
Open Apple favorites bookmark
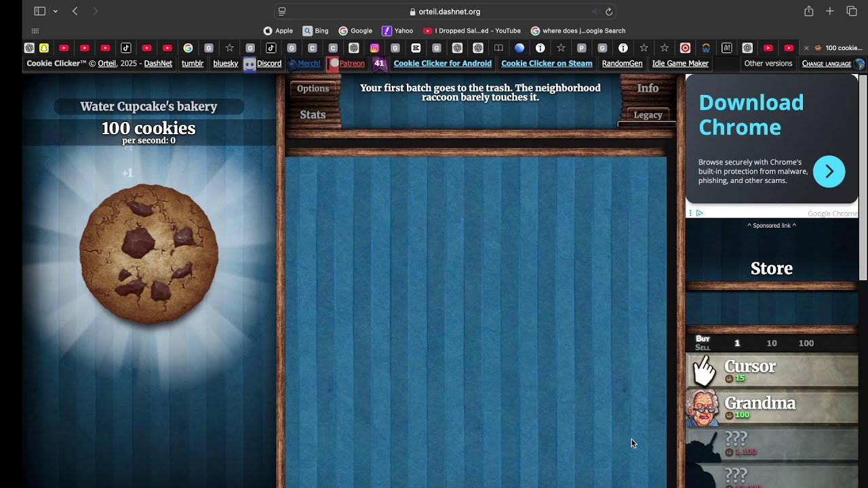point(278,30)
